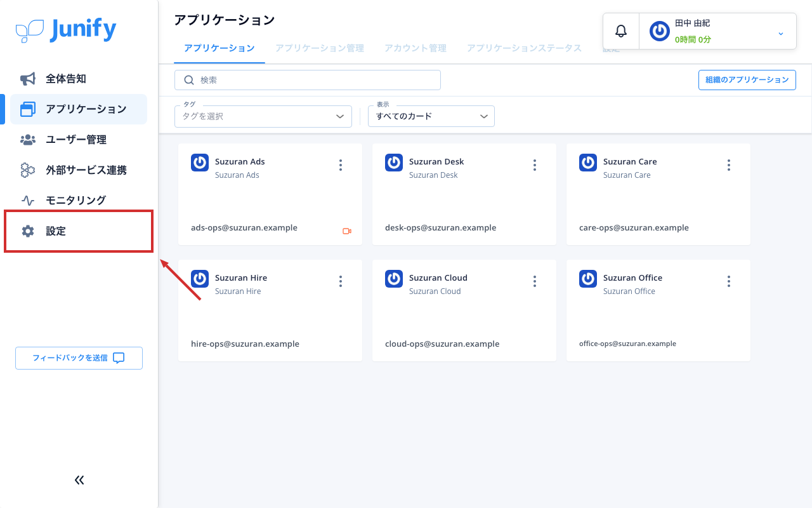Click the office-ops@suzuran.example address
The width and height of the screenshot is (812, 508).
coord(627,344)
